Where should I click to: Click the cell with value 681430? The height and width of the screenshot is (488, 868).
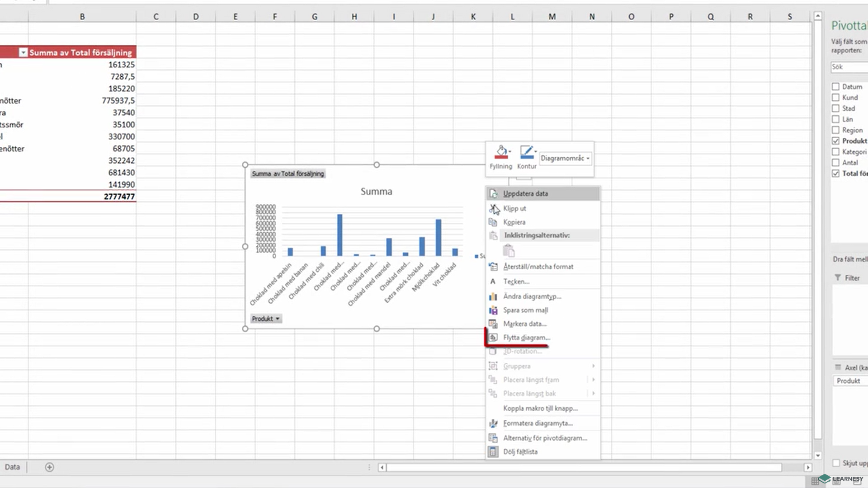tap(82, 173)
